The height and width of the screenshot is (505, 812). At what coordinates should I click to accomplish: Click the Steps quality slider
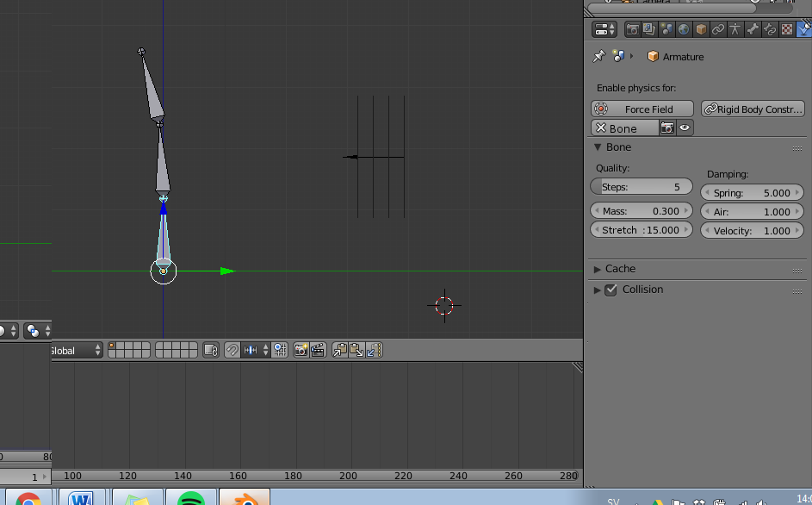[642, 187]
